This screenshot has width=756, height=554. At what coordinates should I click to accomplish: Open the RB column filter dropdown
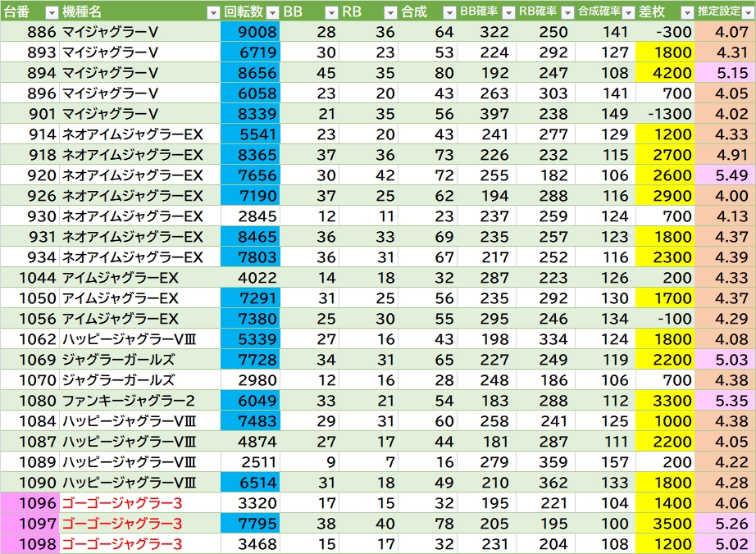[389, 12]
